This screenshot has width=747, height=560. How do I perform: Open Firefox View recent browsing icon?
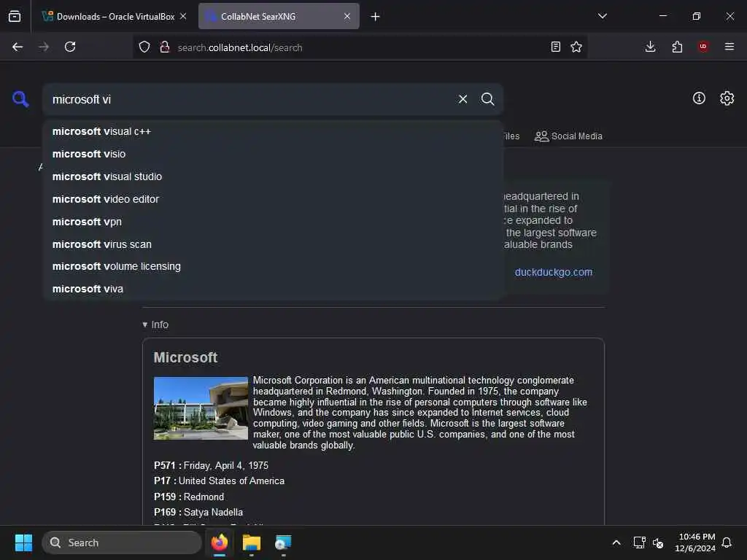(x=15, y=16)
